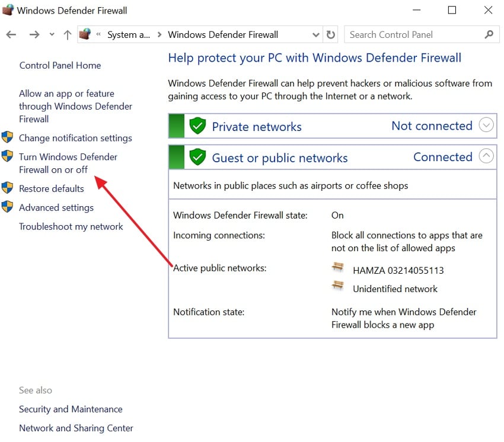Go up one level with the up arrow
The image size is (504, 442).
click(x=67, y=34)
